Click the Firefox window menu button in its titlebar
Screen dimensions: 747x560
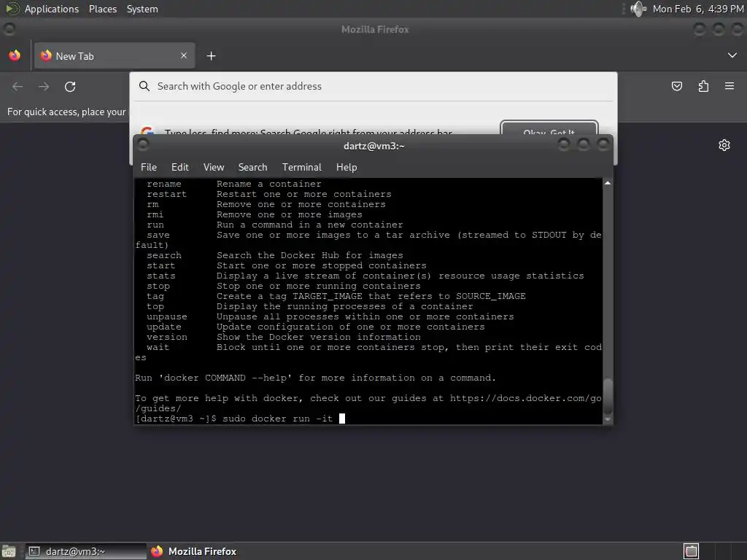[9, 29]
